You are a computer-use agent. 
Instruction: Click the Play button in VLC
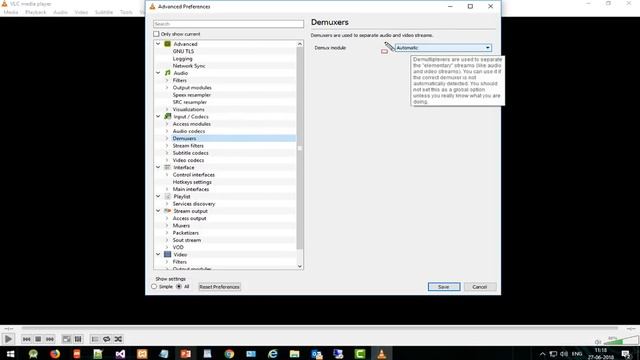pyautogui.click(x=8, y=339)
